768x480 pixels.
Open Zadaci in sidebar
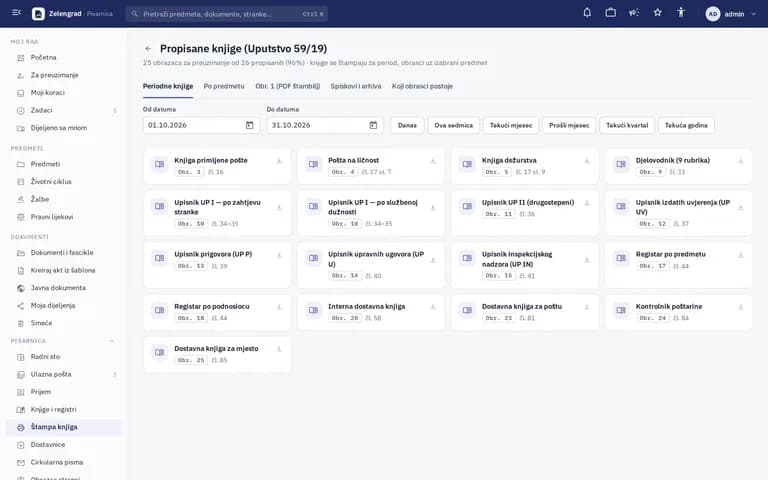(x=64, y=111)
